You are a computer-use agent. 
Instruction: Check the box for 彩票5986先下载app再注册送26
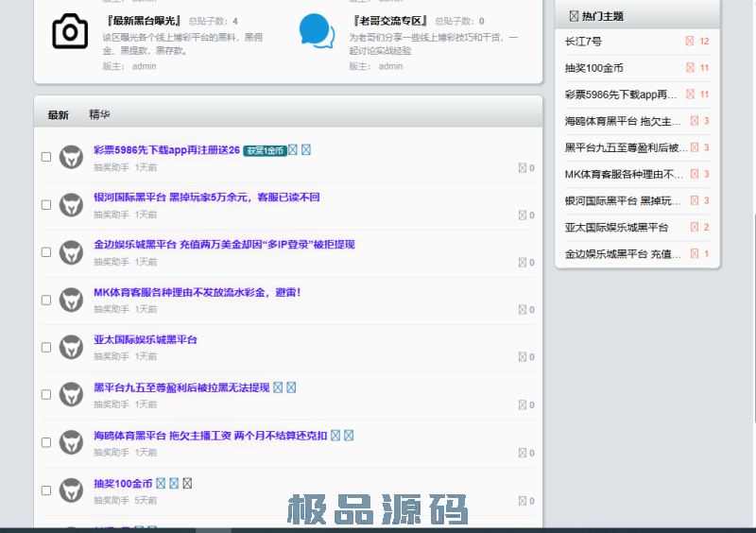click(x=46, y=157)
